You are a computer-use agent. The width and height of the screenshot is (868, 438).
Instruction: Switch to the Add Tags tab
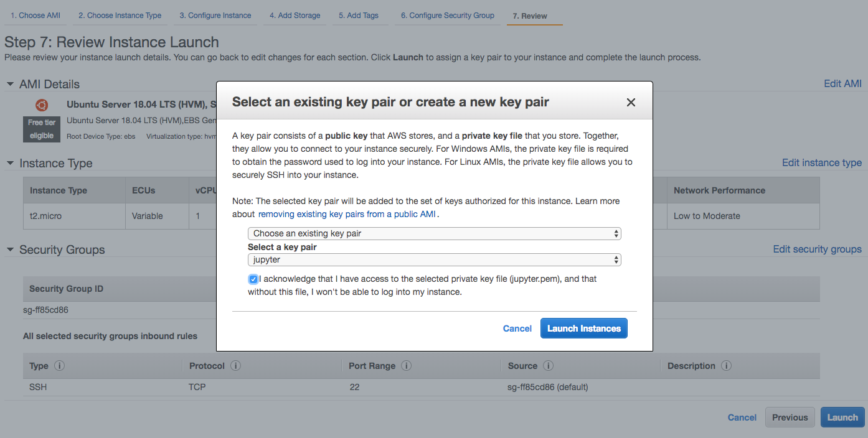point(360,15)
